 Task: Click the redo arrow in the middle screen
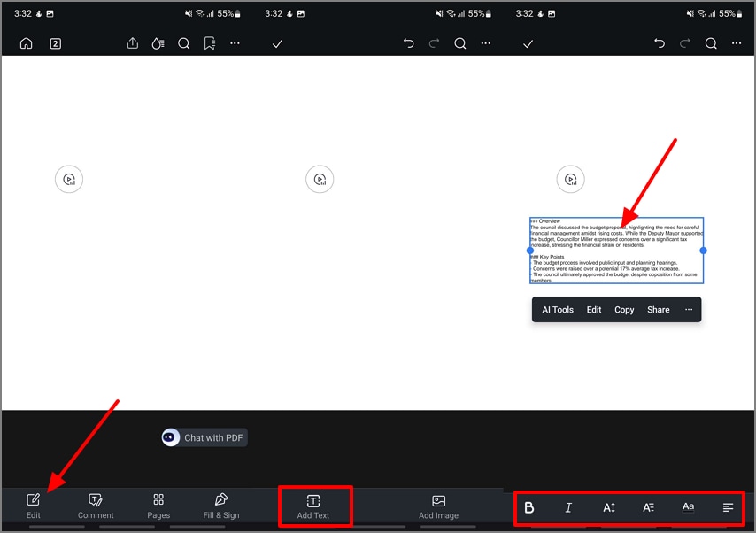pyautogui.click(x=434, y=43)
